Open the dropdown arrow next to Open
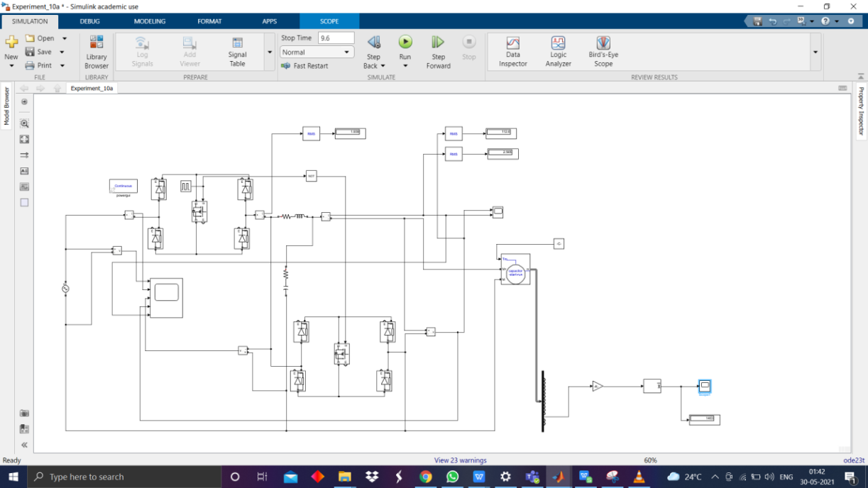This screenshot has height=488, width=868. [65, 38]
